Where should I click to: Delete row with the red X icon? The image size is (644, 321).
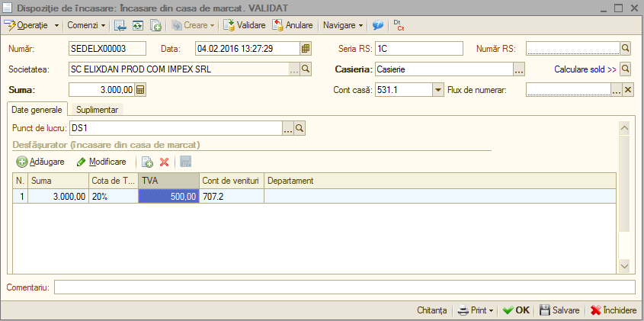(165, 162)
